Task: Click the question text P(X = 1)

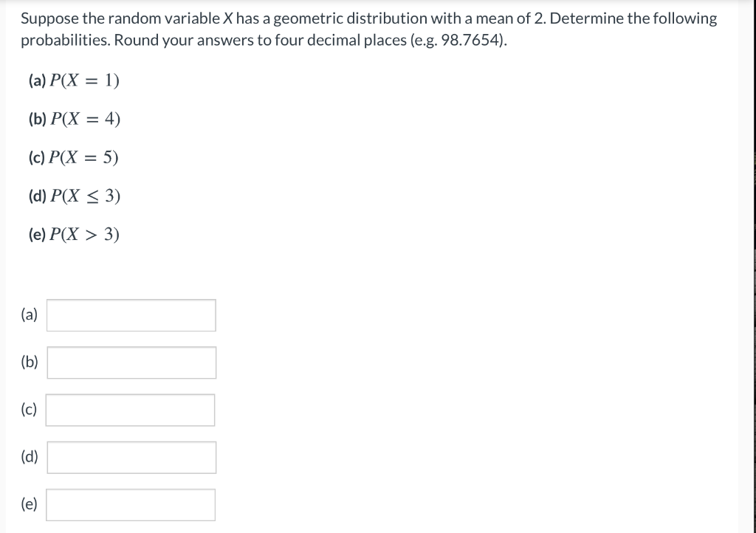Action: click(83, 81)
